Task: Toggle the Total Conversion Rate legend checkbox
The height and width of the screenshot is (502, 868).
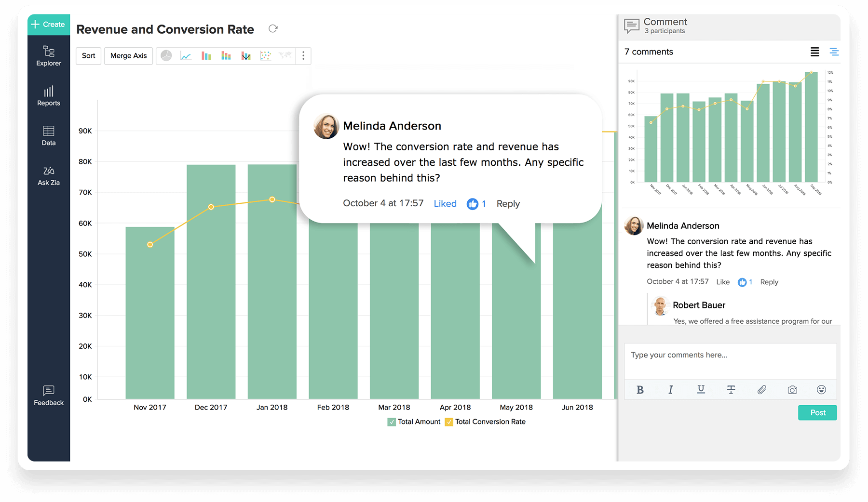Action: [x=449, y=422]
